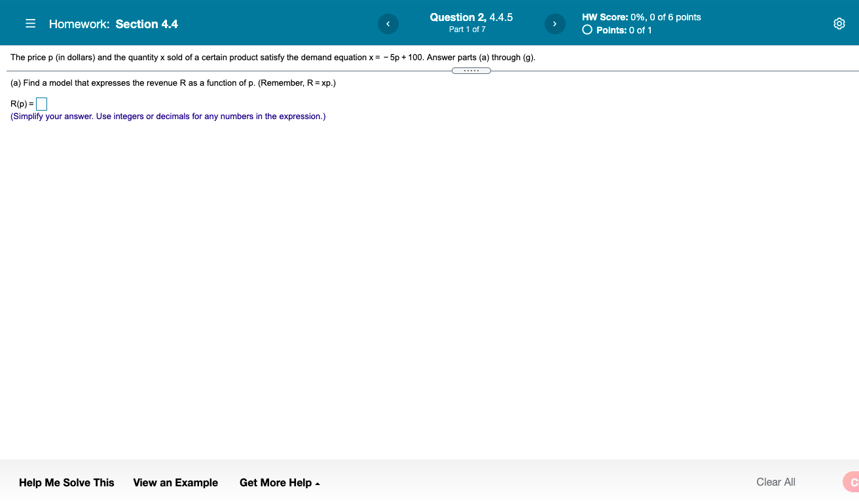Click the Question 2, 4.4.5 header
This screenshot has height=504, width=859.
(471, 17)
